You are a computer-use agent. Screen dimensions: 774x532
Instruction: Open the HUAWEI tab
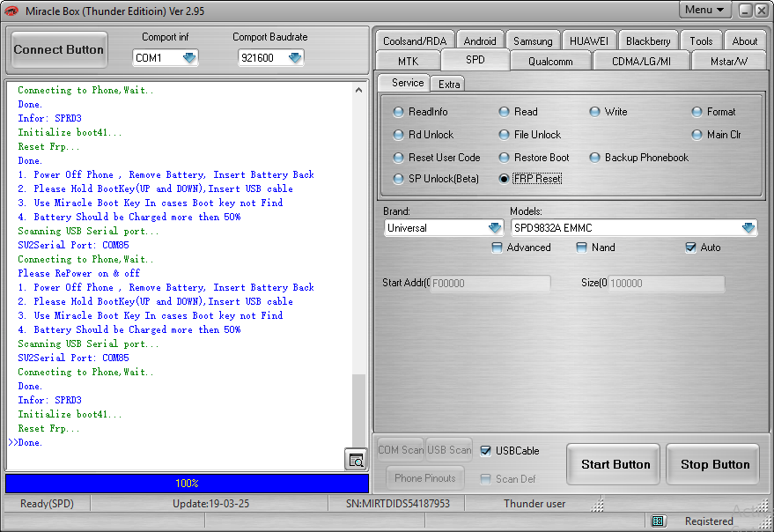pos(589,41)
